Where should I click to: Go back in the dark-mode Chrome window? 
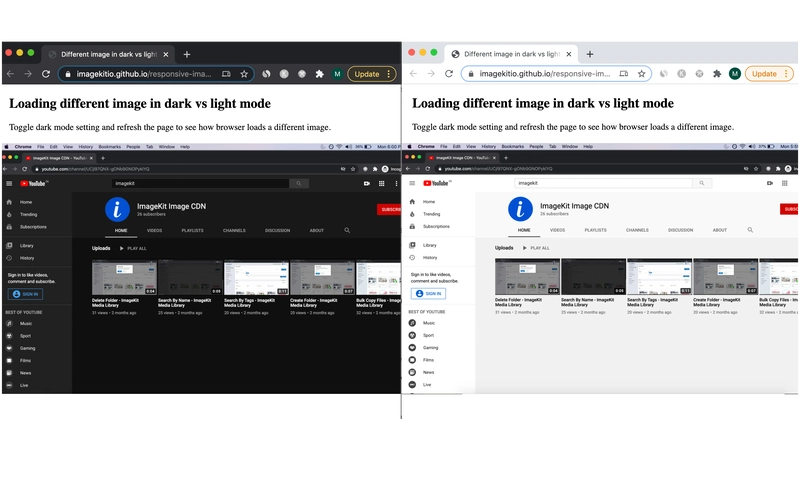[x=10, y=74]
